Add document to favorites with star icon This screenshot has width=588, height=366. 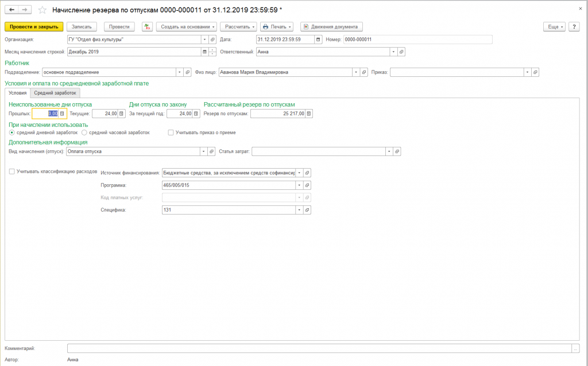tap(42, 10)
